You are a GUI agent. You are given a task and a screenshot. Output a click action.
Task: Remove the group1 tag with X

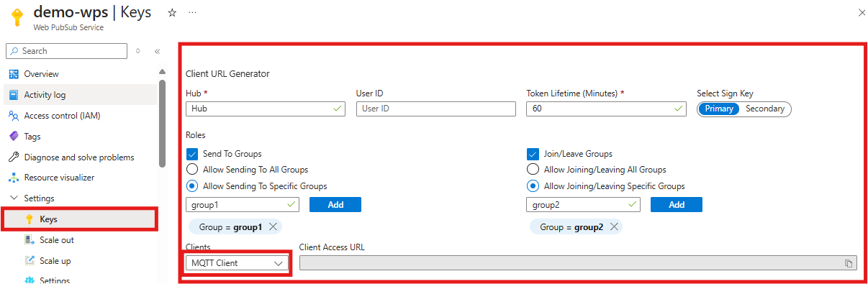(x=273, y=226)
